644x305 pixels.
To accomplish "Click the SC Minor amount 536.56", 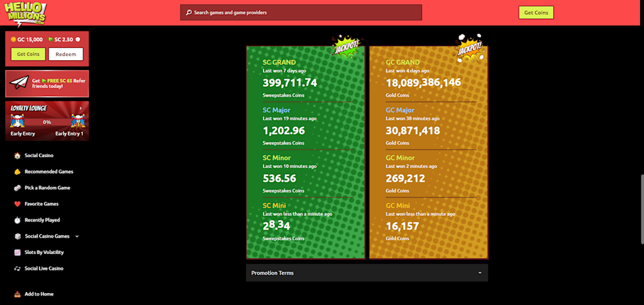I will (279, 178).
